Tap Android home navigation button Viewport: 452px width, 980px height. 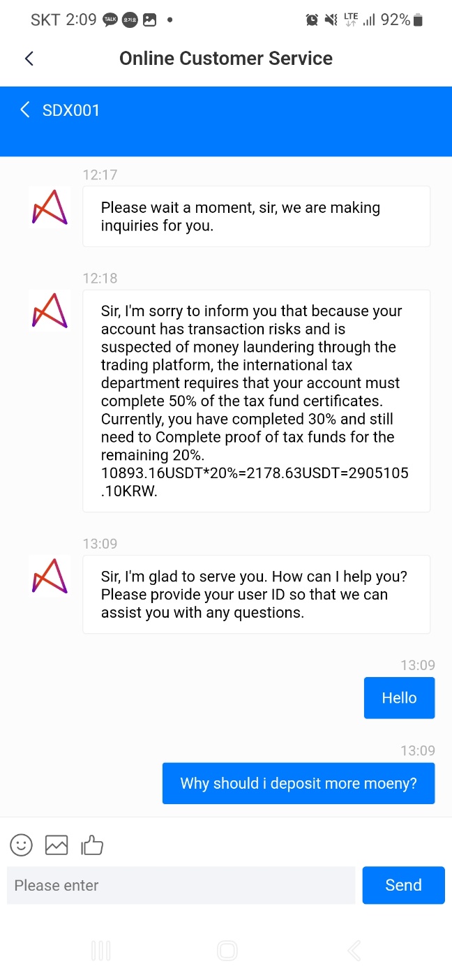[x=227, y=950]
